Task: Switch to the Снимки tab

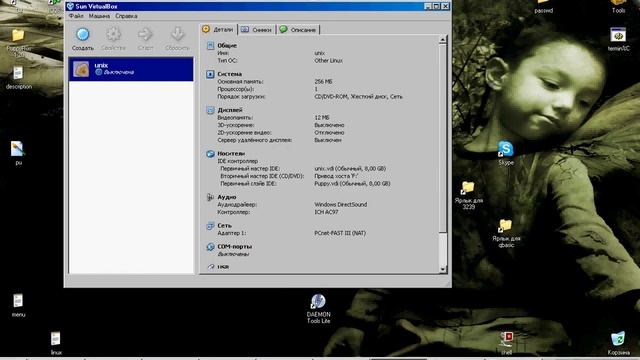Action: click(x=257, y=29)
